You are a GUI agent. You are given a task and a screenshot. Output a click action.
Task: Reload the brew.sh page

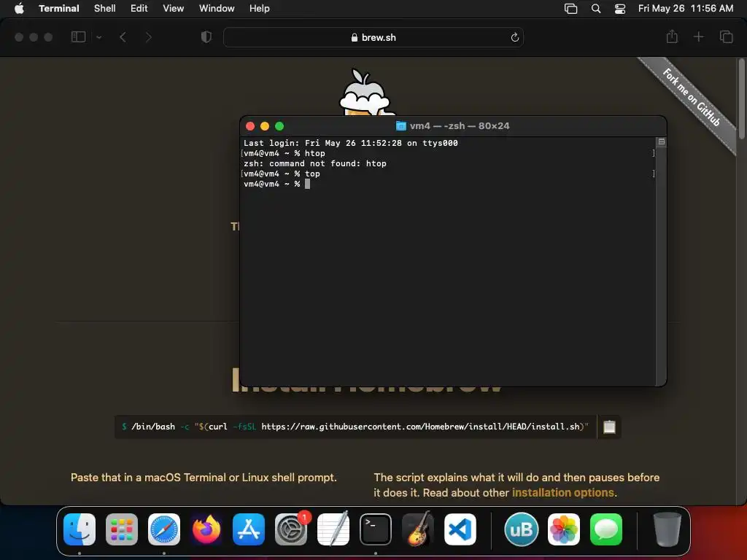(x=514, y=37)
